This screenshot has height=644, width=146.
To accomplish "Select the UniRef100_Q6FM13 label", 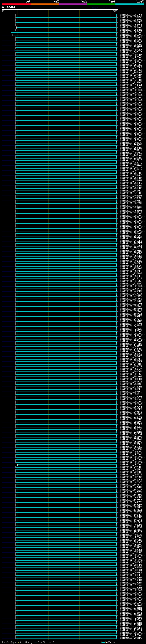I will [131, 52].
